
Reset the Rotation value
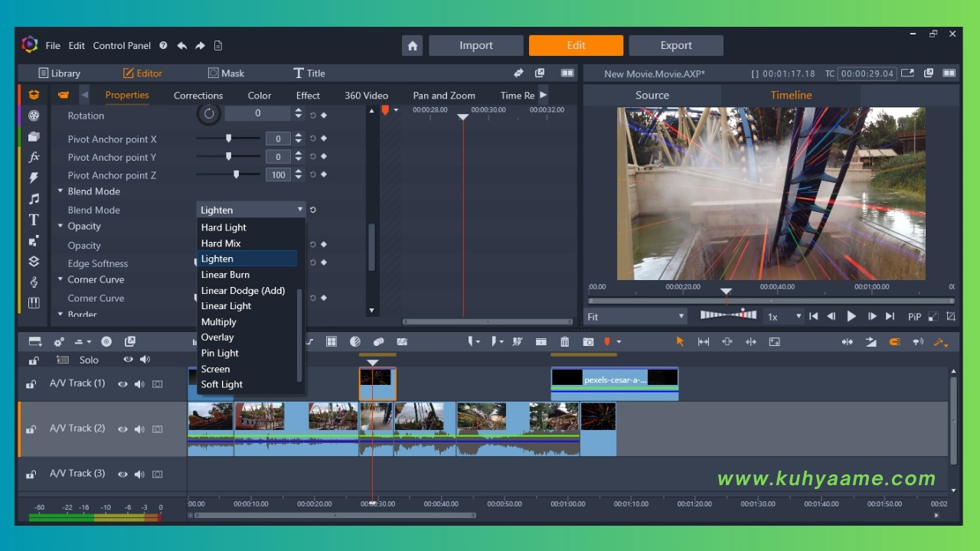(312, 116)
